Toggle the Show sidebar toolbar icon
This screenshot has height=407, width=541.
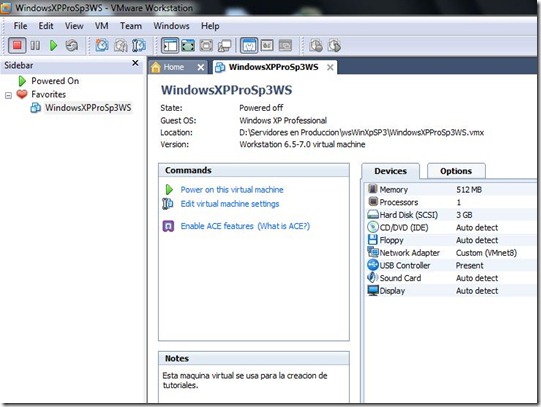170,45
